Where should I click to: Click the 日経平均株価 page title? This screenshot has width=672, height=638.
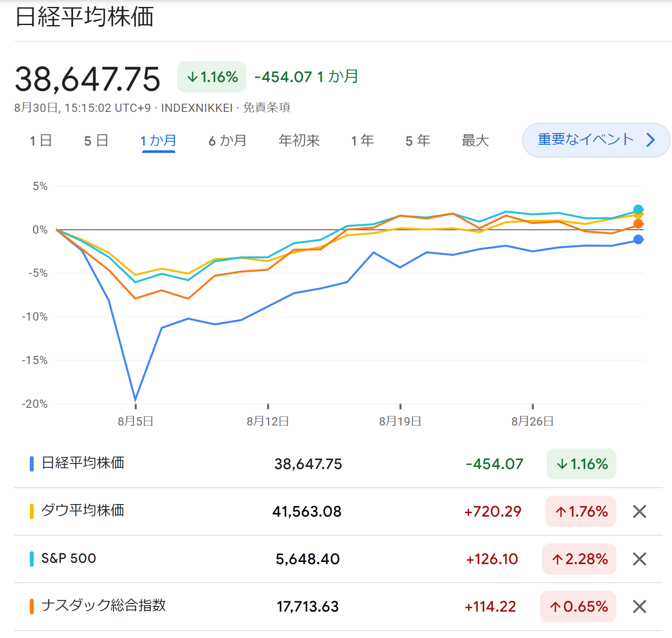[x=85, y=17]
